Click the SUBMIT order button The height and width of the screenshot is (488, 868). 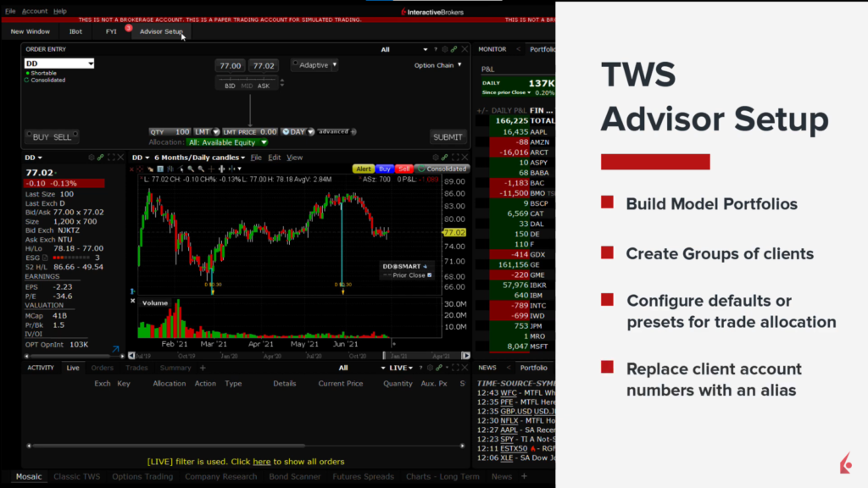pos(448,136)
